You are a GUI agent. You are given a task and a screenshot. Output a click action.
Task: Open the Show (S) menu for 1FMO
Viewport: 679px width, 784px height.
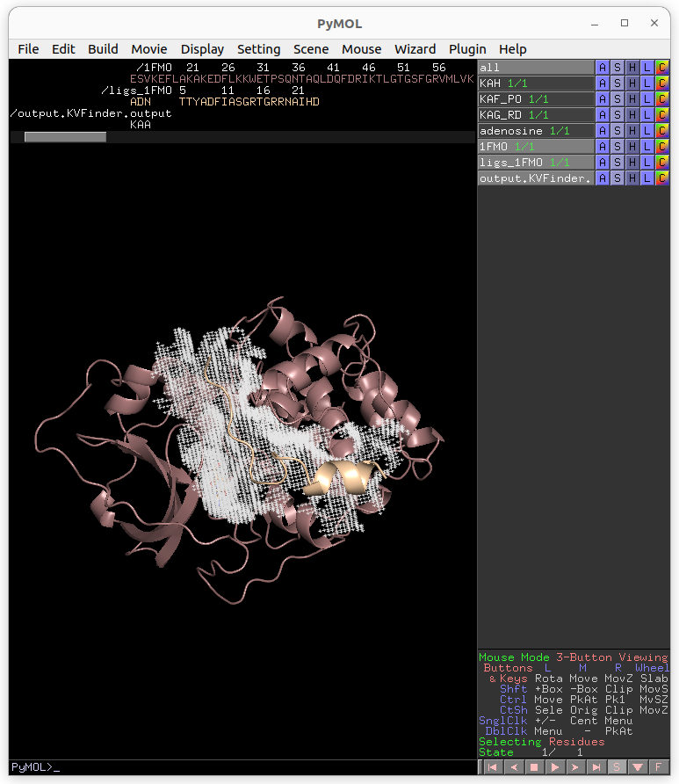point(618,147)
